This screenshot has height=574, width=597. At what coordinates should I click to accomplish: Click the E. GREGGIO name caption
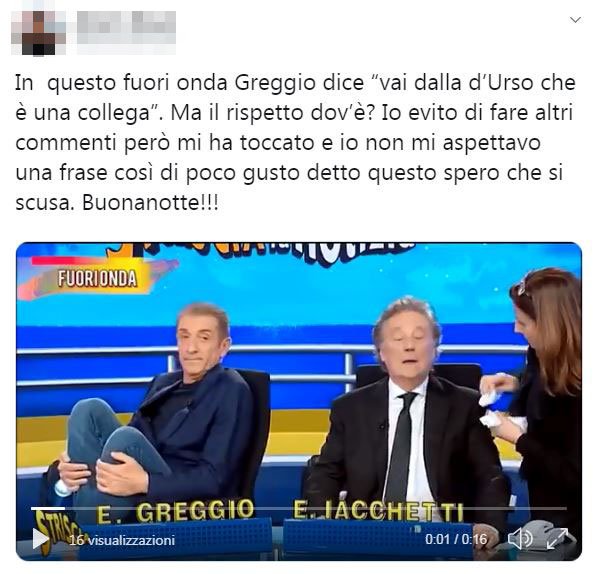(175, 512)
